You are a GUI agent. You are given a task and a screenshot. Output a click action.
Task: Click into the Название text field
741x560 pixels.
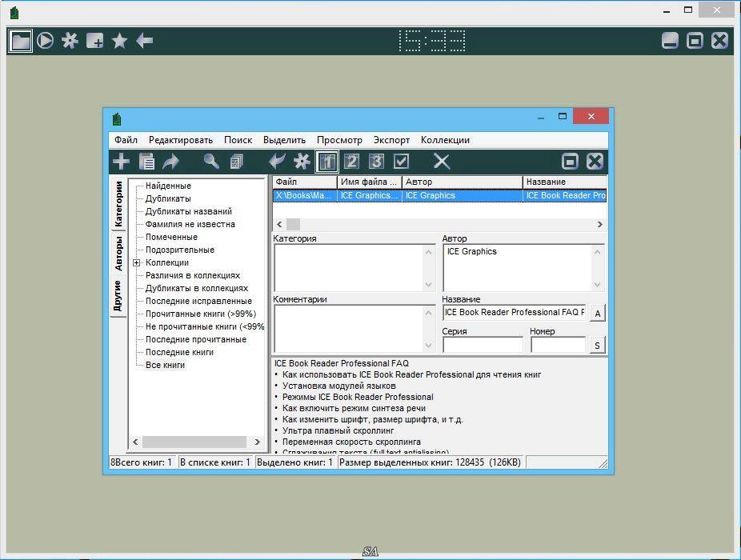click(515, 312)
